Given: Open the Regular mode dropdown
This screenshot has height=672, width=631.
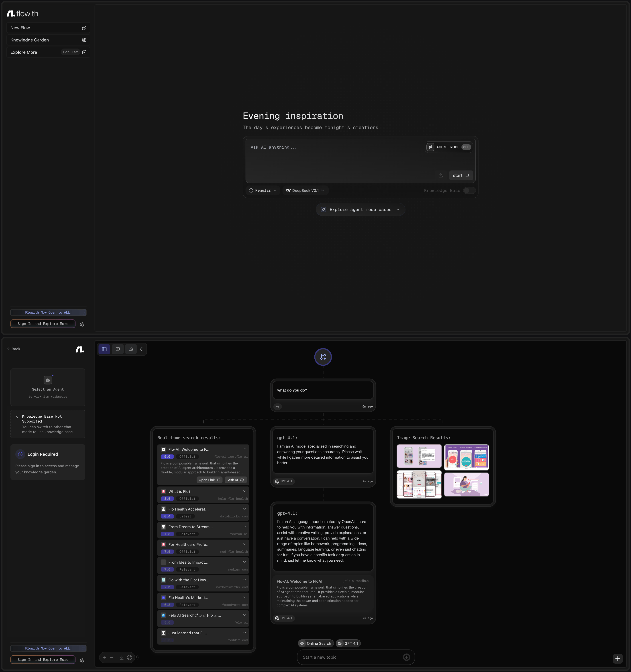Looking at the screenshot, I should pyautogui.click(x=263, y=191).
